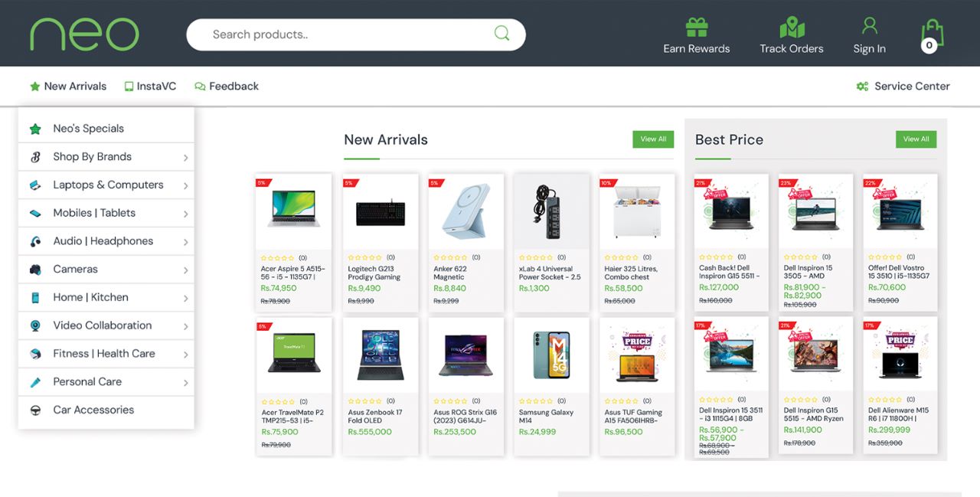
Task: Click the New Arrivals star icon in navbar
Action: coord(34,87)
